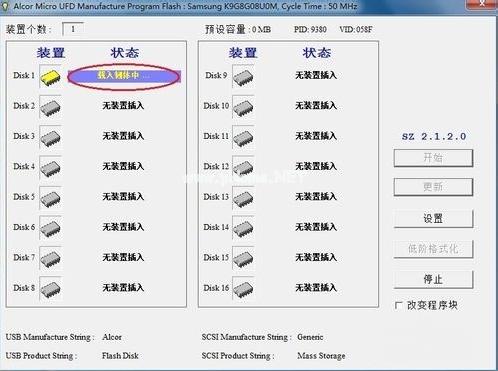
Task: Click the Disk 13 chip icon
Action: click(243, 198)
